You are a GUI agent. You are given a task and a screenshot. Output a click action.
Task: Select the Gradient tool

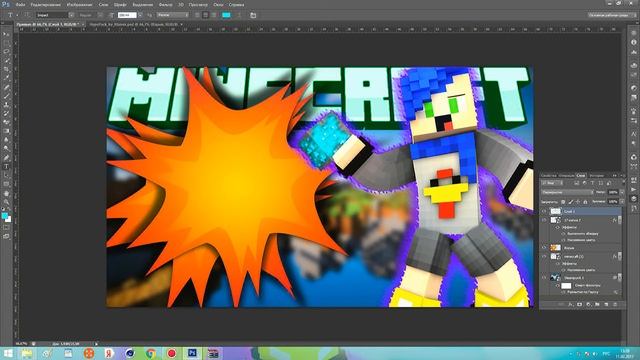6,131
